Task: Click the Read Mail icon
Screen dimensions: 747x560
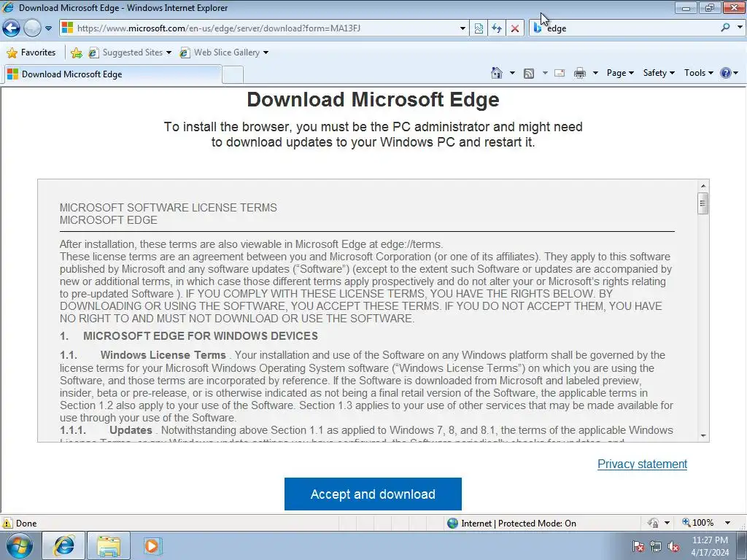Action: point(560,73)
